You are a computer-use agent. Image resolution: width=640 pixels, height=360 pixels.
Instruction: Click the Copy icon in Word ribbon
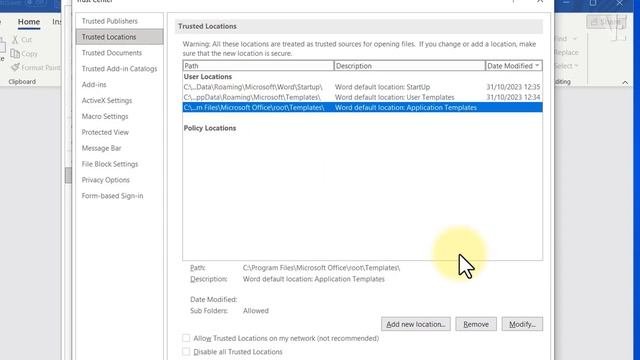15,53
